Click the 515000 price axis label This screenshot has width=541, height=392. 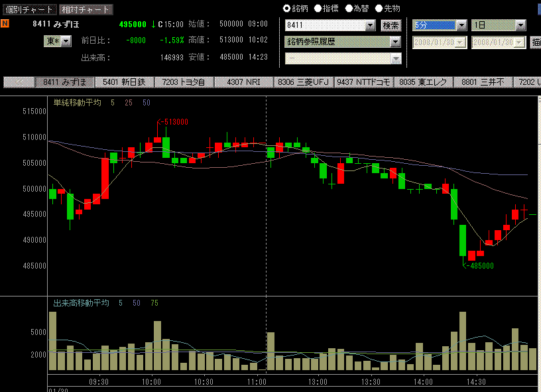click(x=34, y=111)
